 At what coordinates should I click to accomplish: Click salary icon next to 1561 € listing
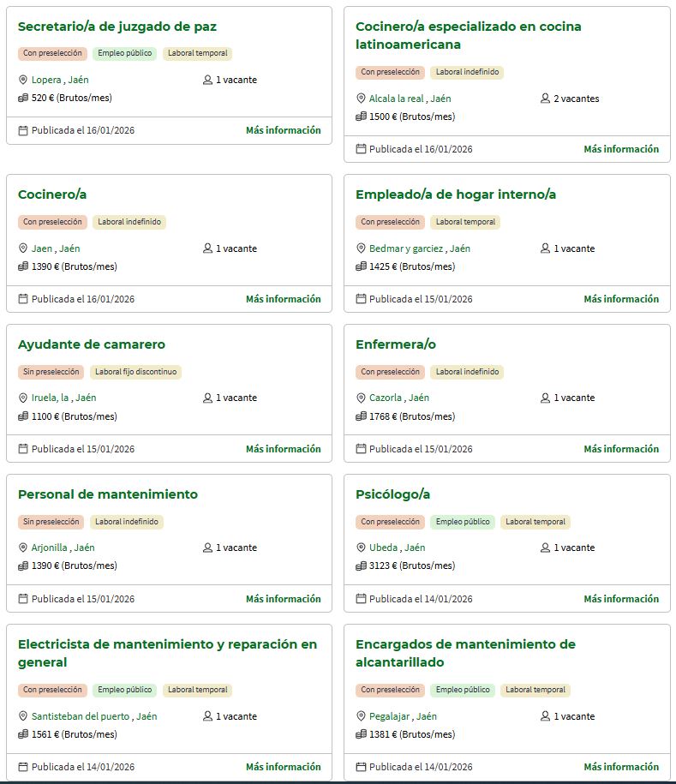coord(23,734)
